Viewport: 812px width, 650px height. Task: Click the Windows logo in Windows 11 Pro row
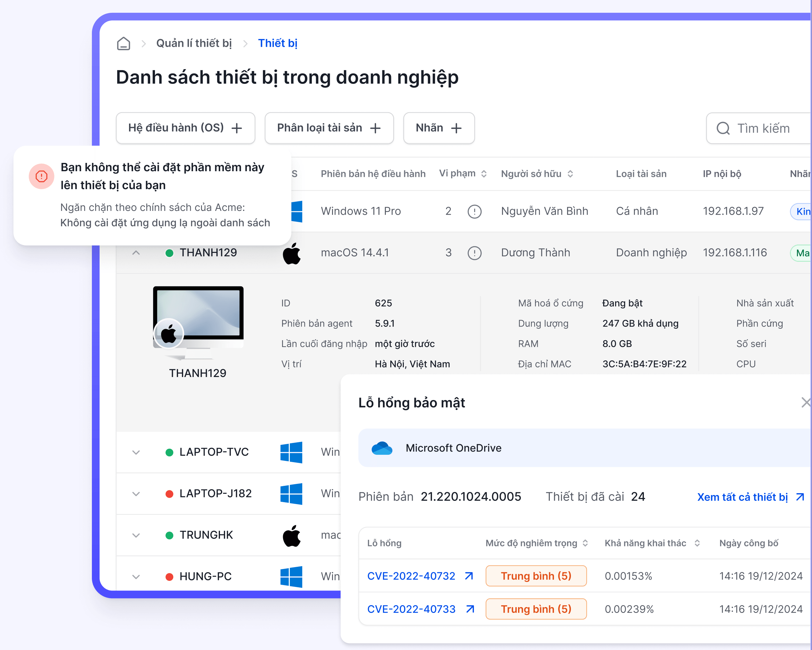297,211
